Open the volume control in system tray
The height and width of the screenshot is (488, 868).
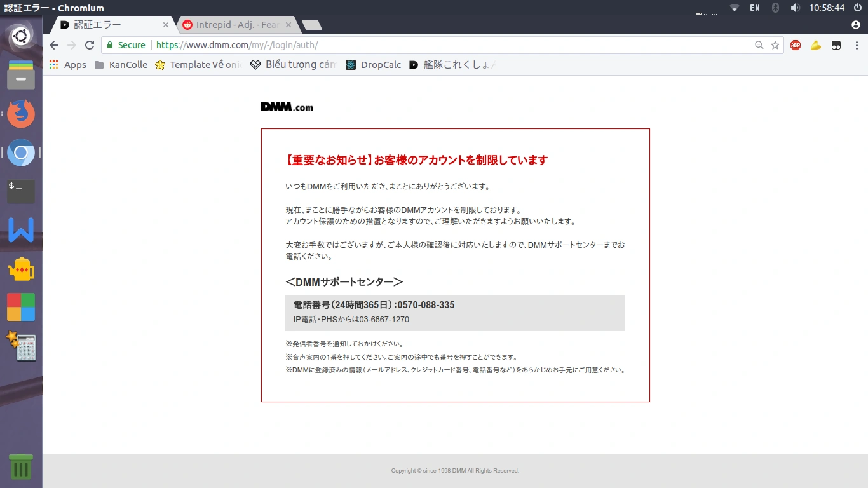[x=795, y=8]
